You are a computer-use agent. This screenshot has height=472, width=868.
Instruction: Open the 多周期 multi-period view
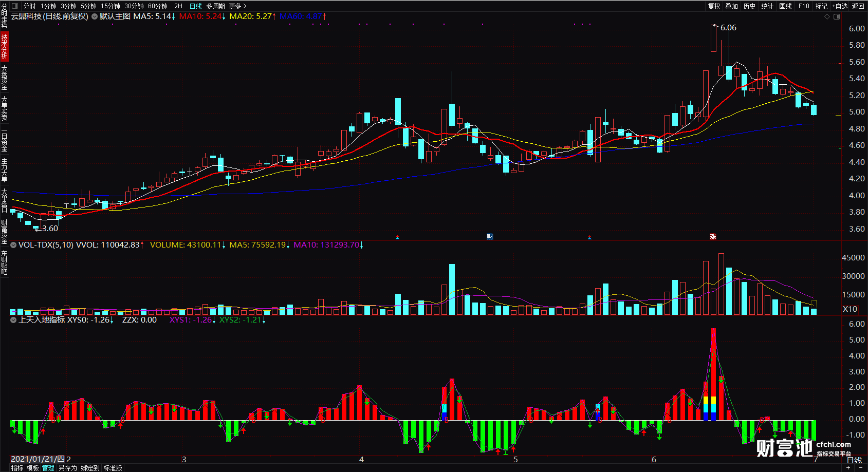[215, 6]
